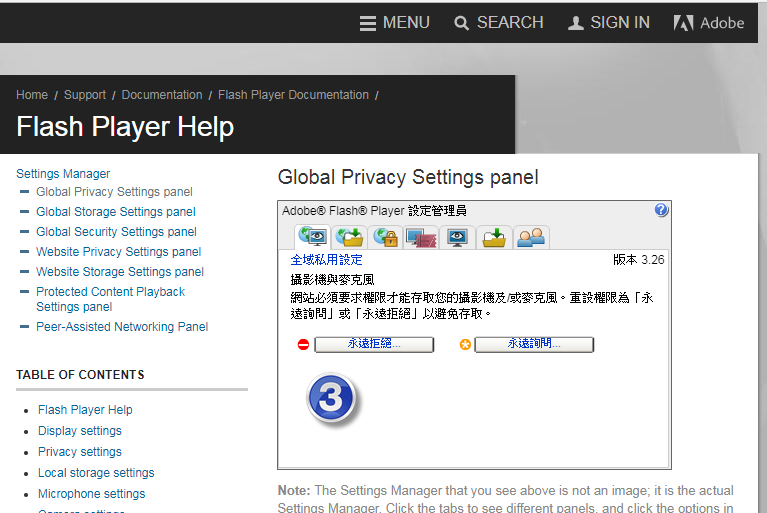767x513 pixels.
Task: Click the SEARCH magnifier icon
Action: click(x=461, y=23)
